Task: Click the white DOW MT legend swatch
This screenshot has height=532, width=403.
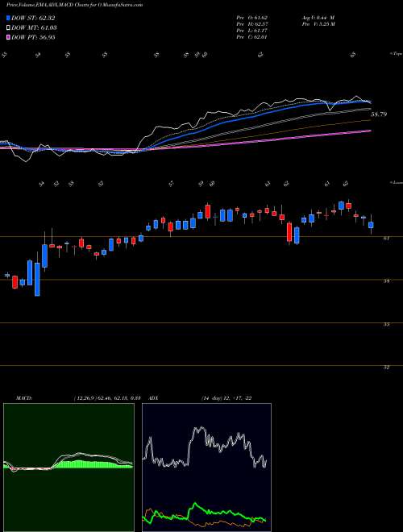Action: (x=9, y=27)
